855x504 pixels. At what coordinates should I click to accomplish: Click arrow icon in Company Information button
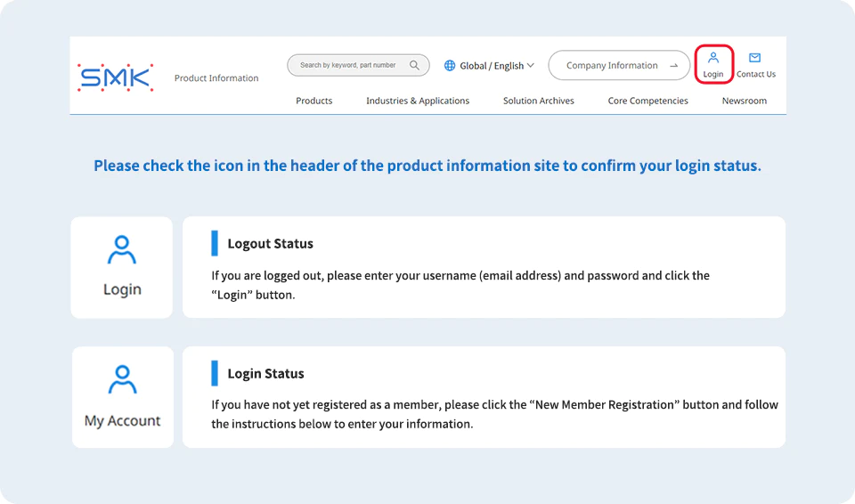click(x=674, y=66)
